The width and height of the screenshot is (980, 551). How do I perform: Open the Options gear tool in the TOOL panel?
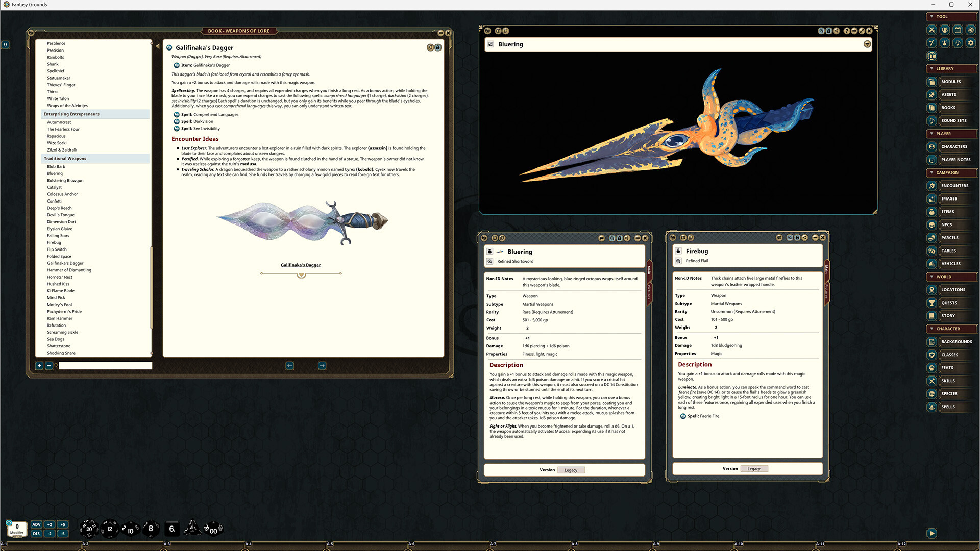pyautogui.click(x=971, y=42)
